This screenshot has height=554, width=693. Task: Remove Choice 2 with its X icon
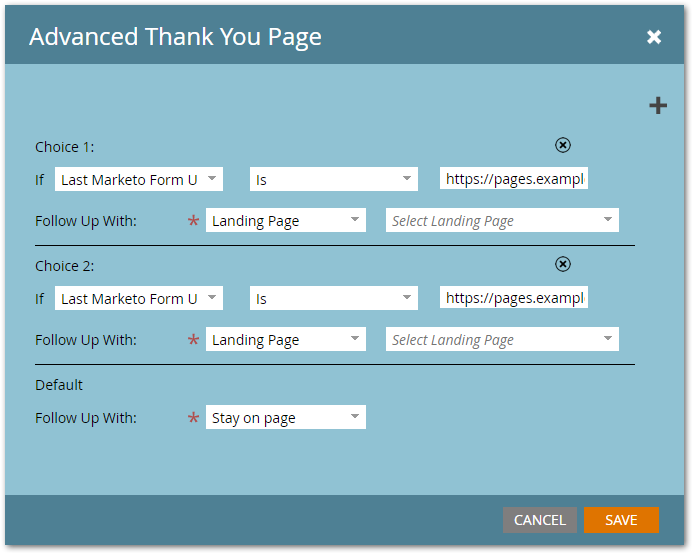(x=563, y=264)
